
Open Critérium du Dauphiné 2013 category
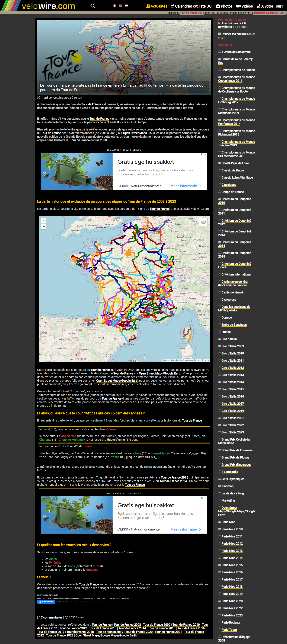pyautogui.click(x=235, y=233)
